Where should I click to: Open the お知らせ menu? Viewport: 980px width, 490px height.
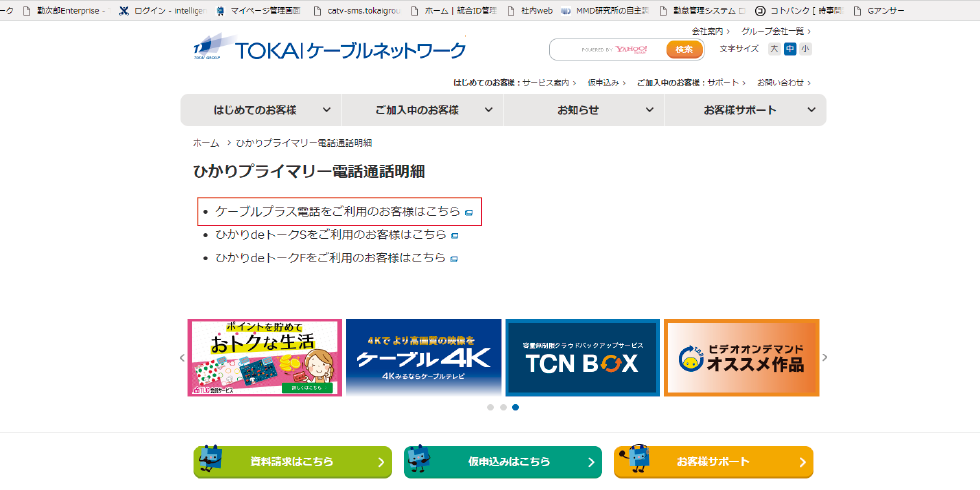pyautogui.click(x=584, y=110)
